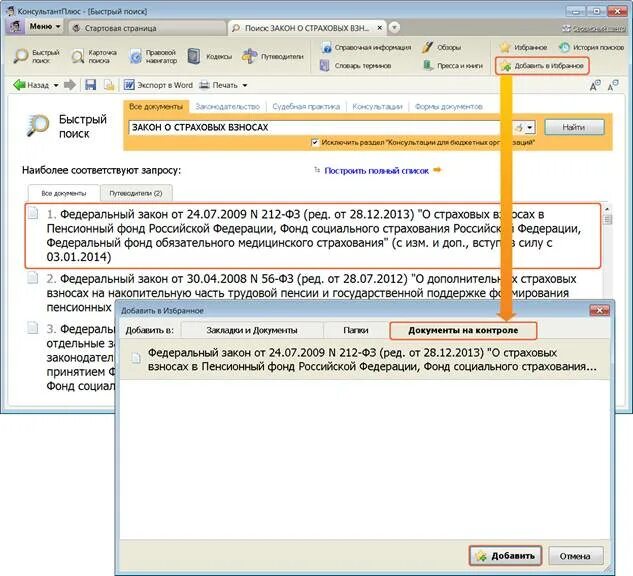
Task: Switch to Стартовая страница tab
Action: click(147, 28)
